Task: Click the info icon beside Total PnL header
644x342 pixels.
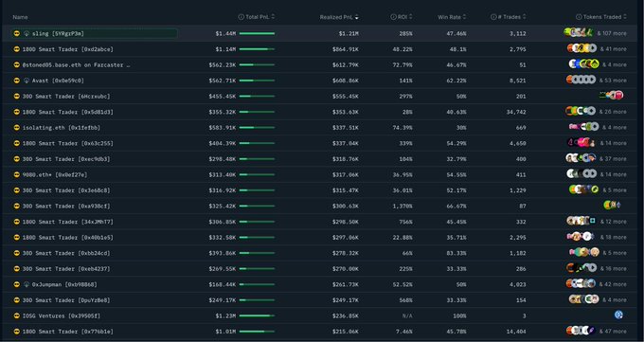Action: click(x=241, y=17)
